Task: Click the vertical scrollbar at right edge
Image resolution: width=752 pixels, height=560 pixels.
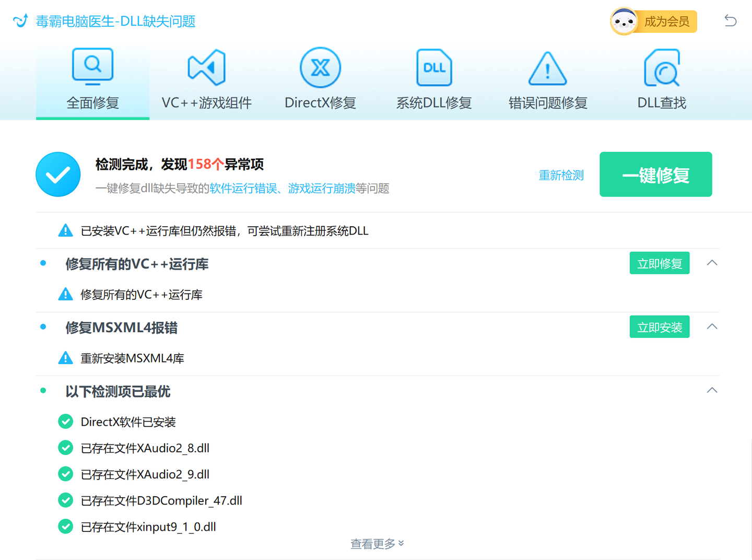Action: [x=750, y=498]
